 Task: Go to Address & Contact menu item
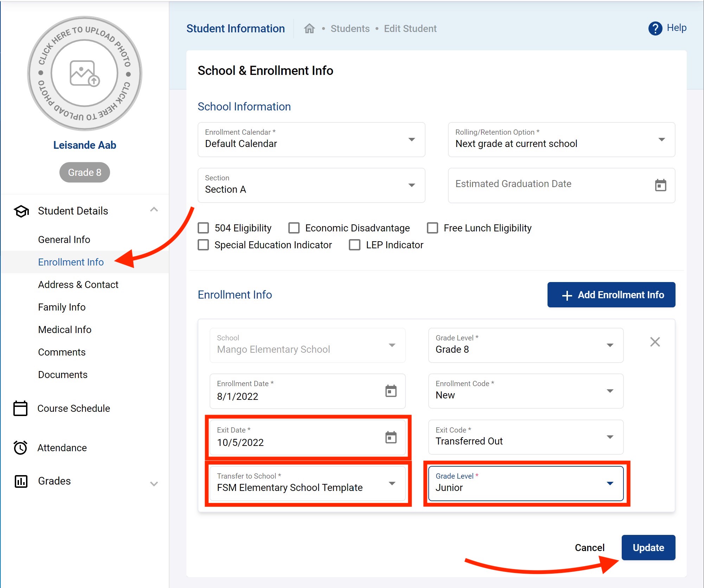(78, 285)
